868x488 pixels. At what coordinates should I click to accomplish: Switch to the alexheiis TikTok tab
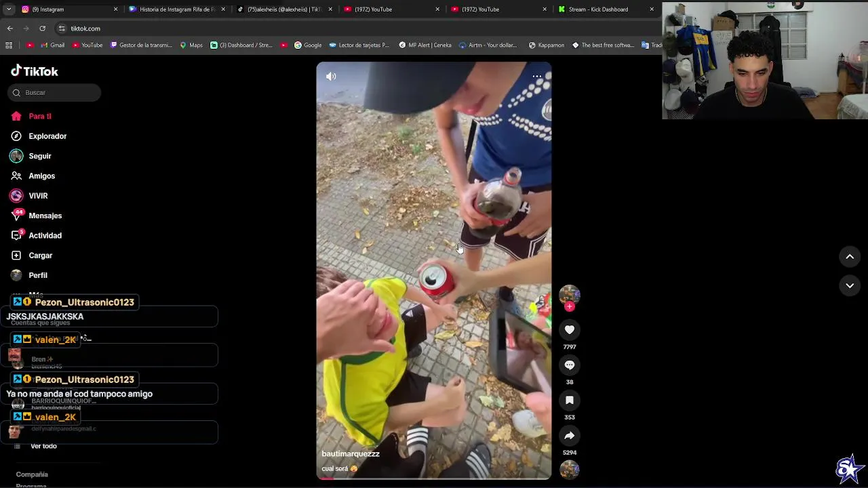[283, 9]
